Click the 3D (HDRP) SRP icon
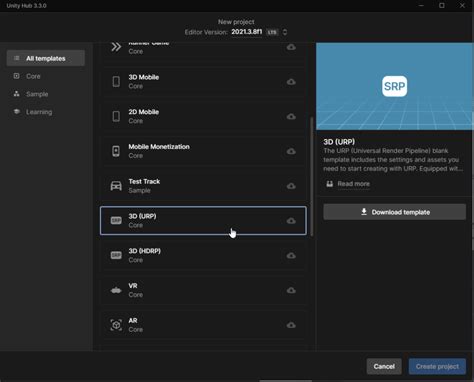This screenshot has width=474, height=382. coord(116,255)
